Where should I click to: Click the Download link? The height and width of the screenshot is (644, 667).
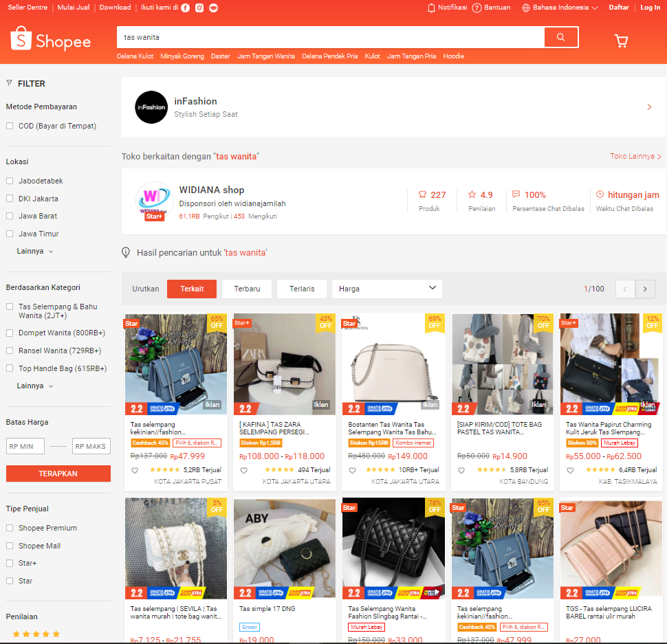click(116, 8)
